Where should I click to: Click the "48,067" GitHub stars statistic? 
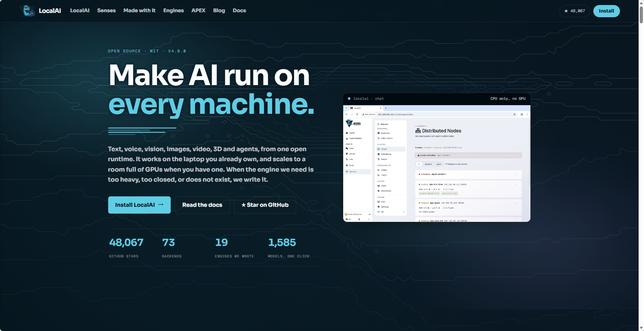click(126, 243)
